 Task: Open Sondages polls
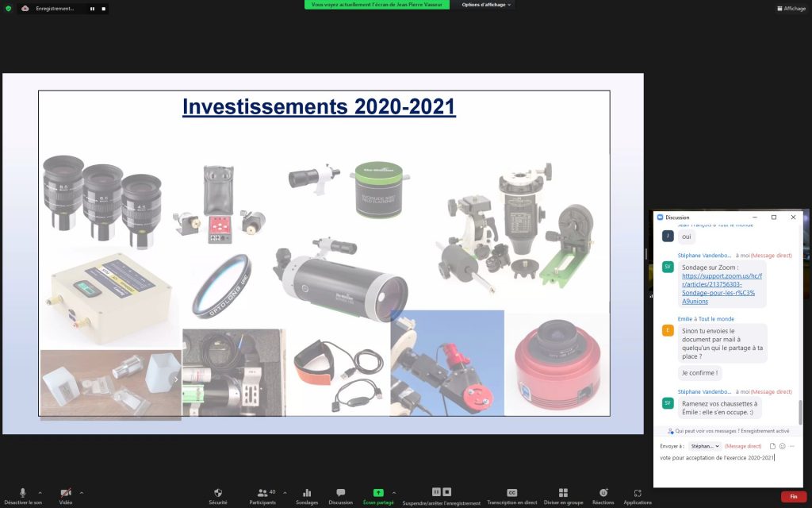[x=307, y=496]
